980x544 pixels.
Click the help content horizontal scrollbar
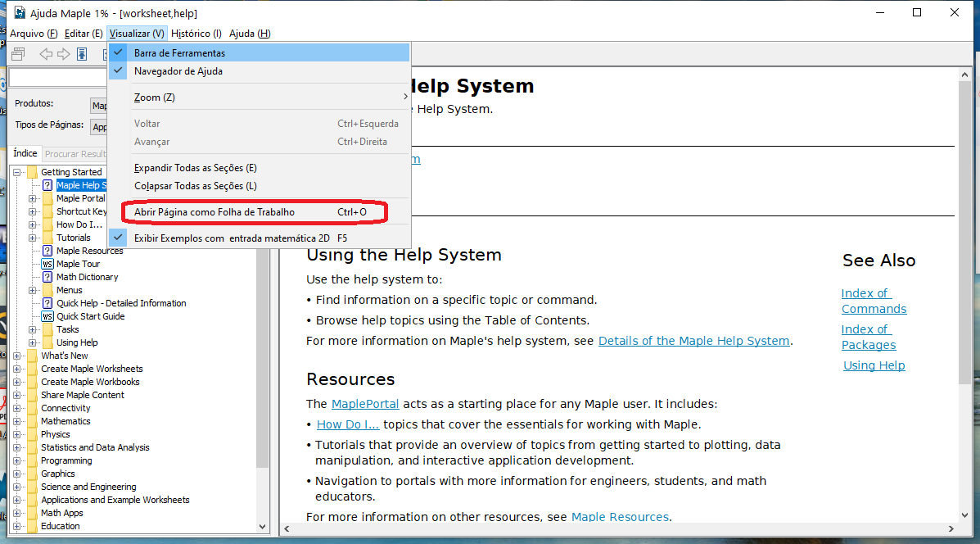[619, 529]
